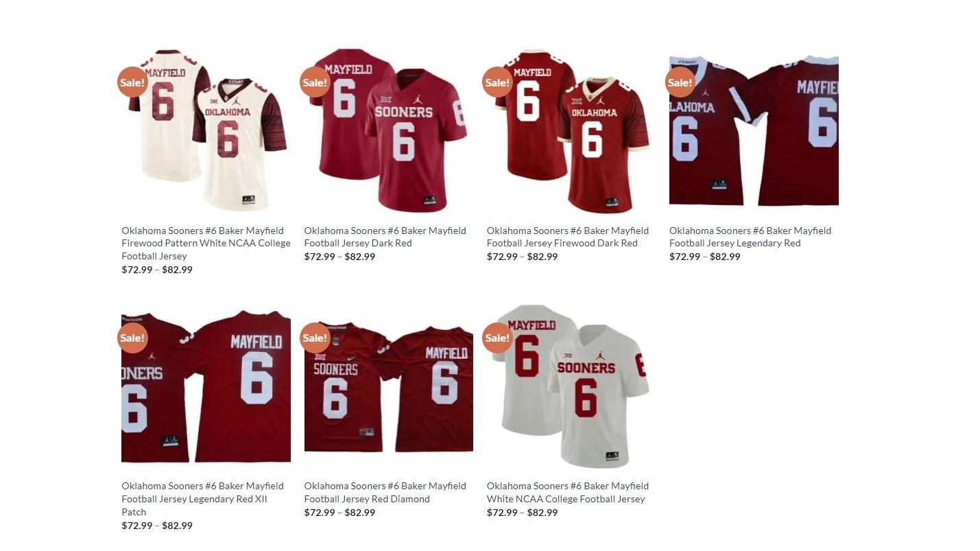Open the Firewood Pattern White jersey image
Image resolution: width=980 pixels, height=551 pixels.
tap(206, 130)
